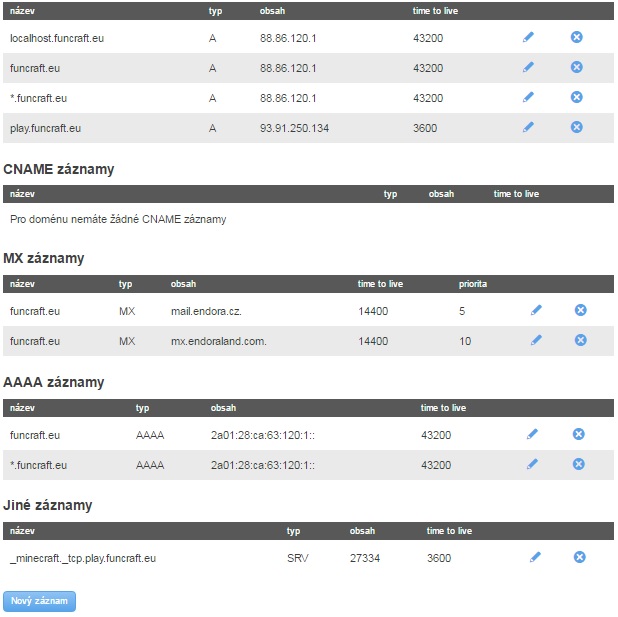Delete the *.funcraft.eu A record
The height and width of the screenshot is (617, 618).
pos(576,97)
